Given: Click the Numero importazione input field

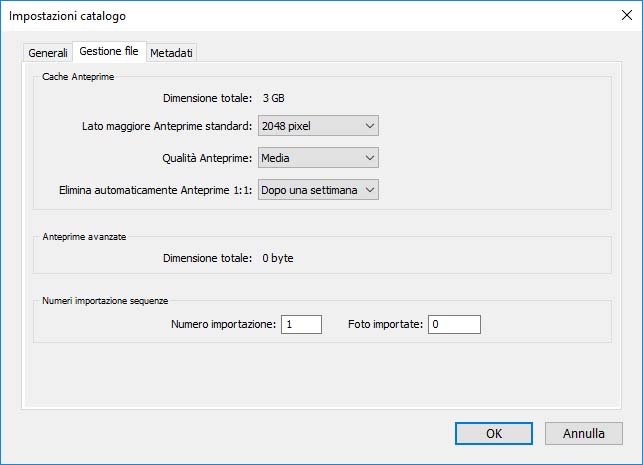Looking at the screenshot, I should (301, 324).
